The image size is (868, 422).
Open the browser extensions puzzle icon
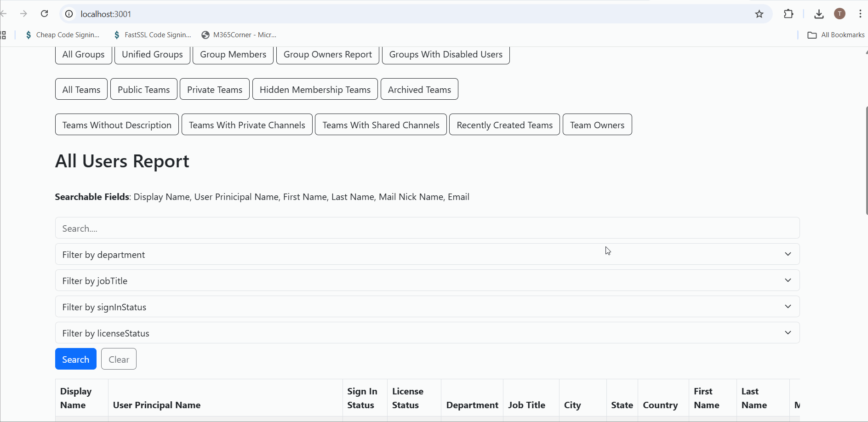coord(788,14)
